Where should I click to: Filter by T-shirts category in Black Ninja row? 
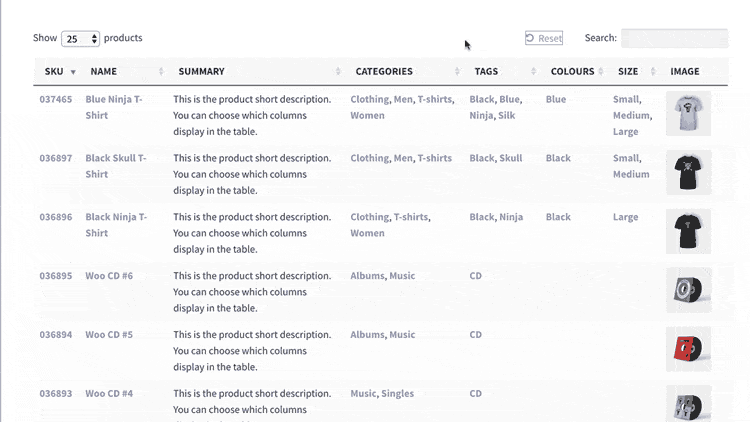click(411, 217)
